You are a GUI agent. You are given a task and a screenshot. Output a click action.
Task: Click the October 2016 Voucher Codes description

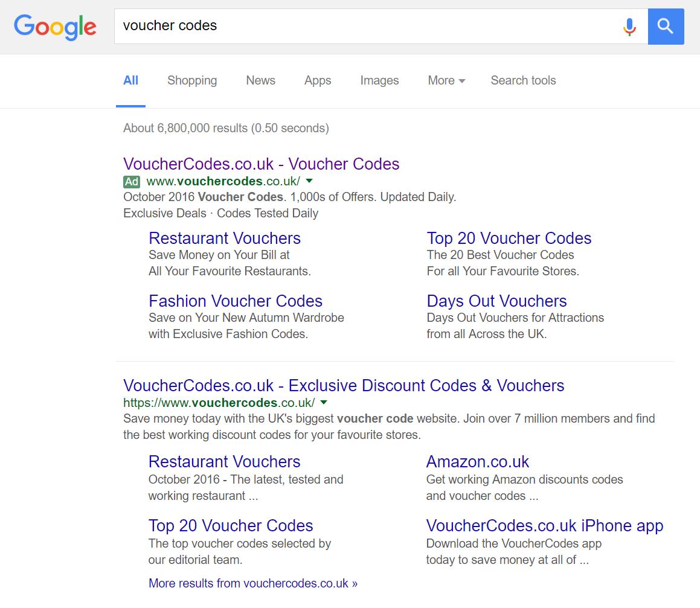pos(290,197)
